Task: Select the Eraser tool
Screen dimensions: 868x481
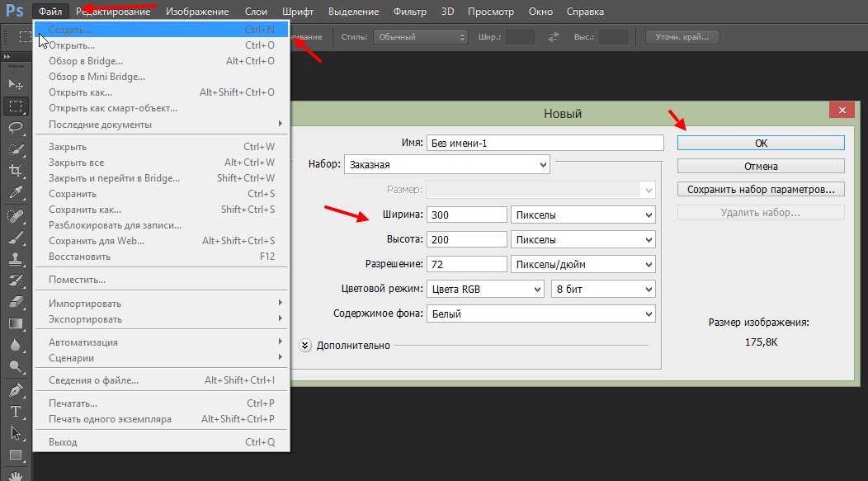Action: 16,302
